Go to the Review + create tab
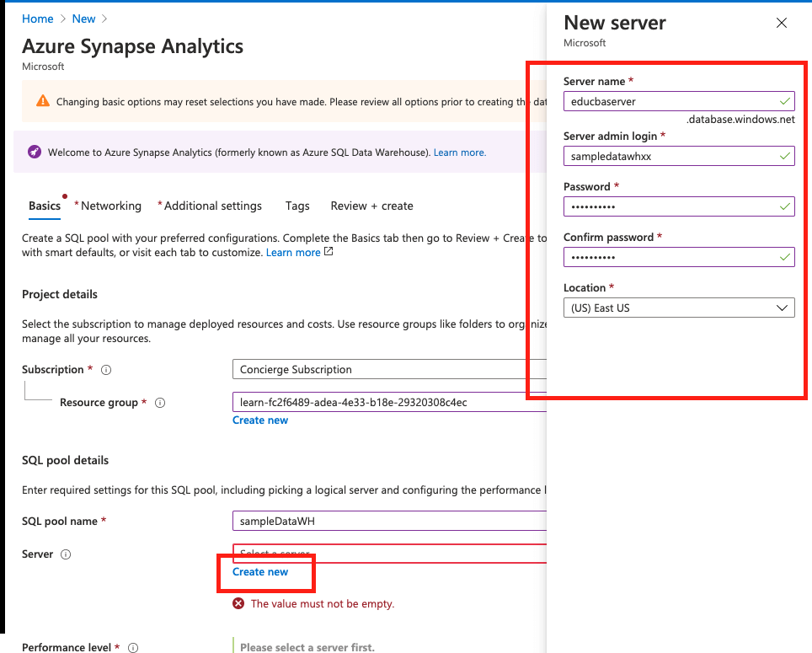This screenshot has height=653, width=812. point(371,206)
